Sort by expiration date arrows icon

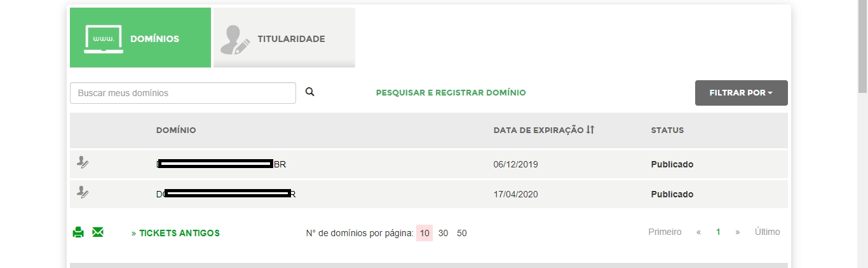pos(590,130)
